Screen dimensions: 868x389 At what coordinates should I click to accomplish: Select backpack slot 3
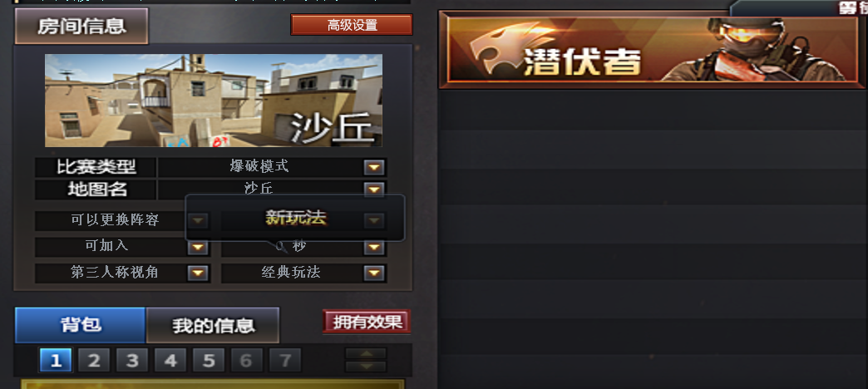pyautogui.click(x=132, y=361)
